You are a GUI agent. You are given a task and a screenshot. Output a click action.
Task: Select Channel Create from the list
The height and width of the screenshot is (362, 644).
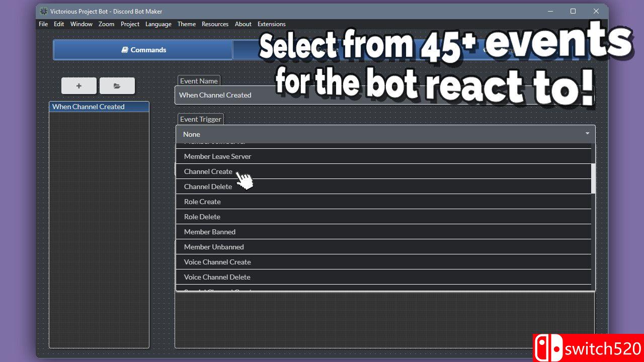(208, 171)
